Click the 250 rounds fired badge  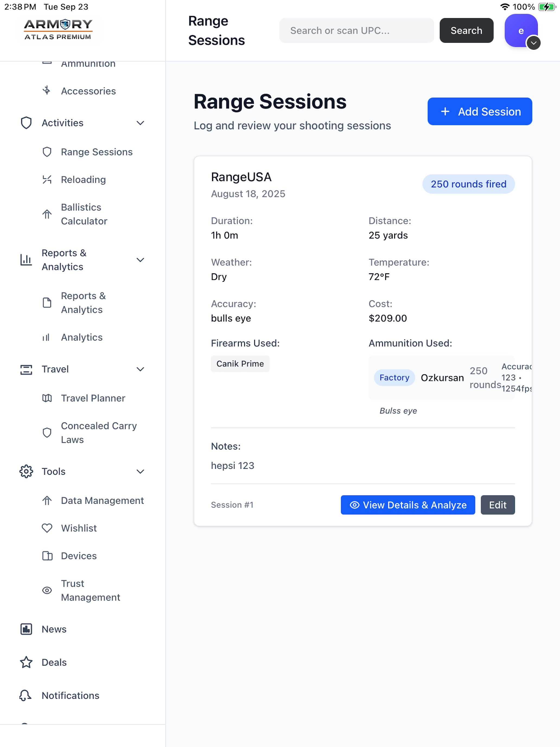(x=469, y=184)
